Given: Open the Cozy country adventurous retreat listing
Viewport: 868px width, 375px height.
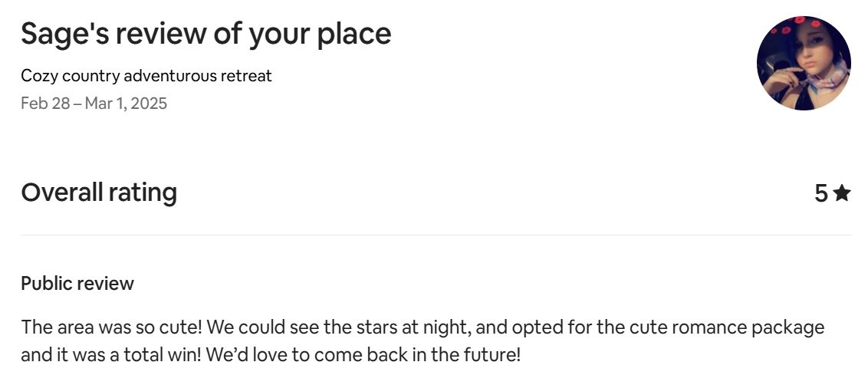Looking at the screenshot, I should click(146, 75).
